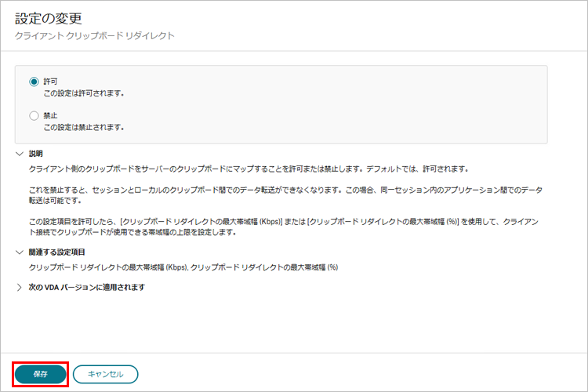The width and height of the screenshot is (588, 392).
Task: Click the 設定の変更 dialog title
Action: [48, 18]
